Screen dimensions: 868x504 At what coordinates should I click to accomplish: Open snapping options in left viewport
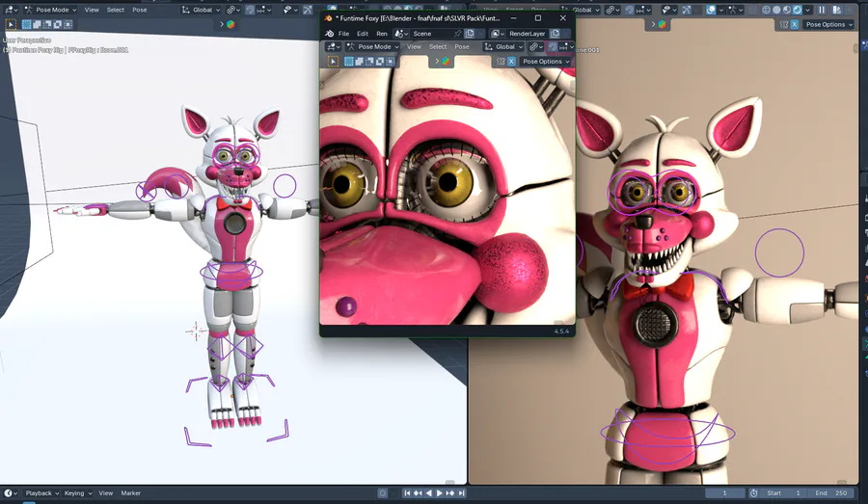click(264, 10)
